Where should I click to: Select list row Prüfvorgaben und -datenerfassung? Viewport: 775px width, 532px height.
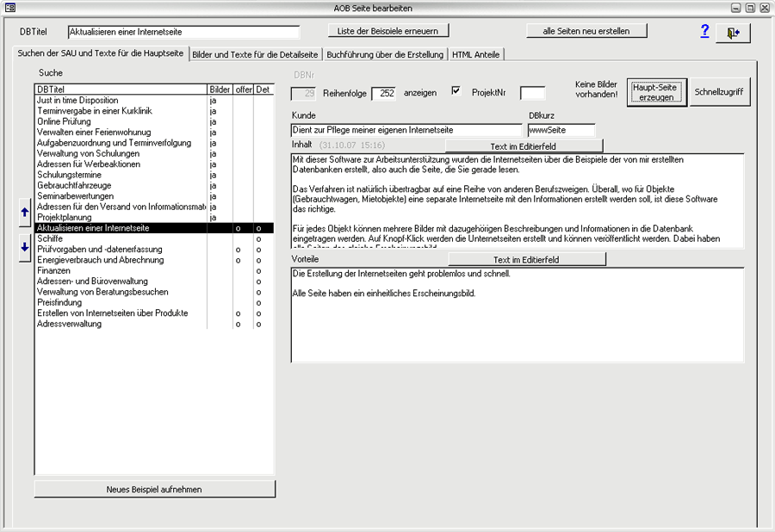point(154,250)
